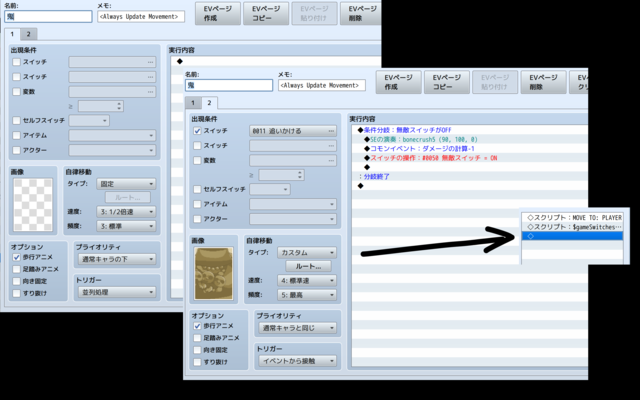Enable second スイッチ condition checkbox in the back window
Image resolution: width=640 pixels, height=400 pixels.
tap(16, 77)
